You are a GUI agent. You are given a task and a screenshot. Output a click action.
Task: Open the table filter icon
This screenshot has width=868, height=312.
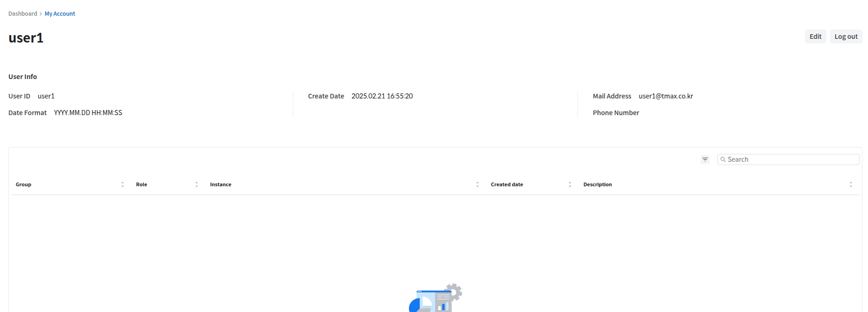pyautogui.click(x=705, y=159)
